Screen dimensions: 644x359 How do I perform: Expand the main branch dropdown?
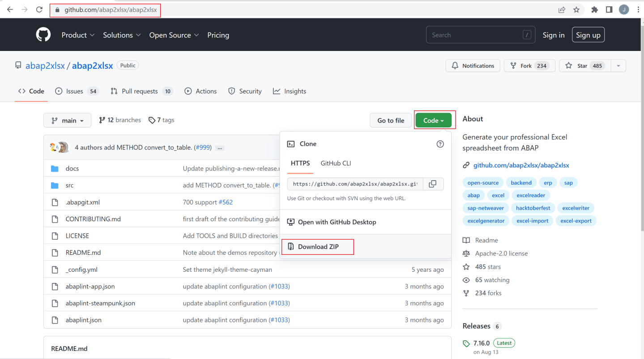(67, 120)
